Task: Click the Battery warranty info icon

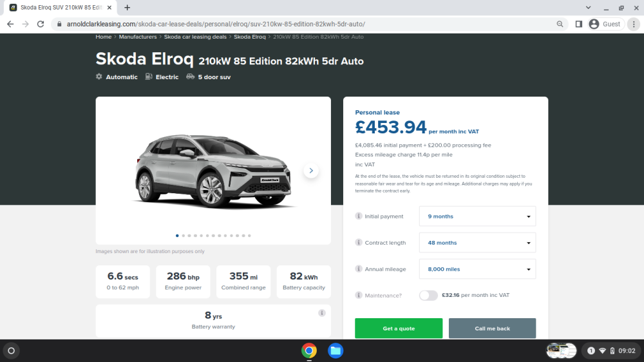Action: 321,312
